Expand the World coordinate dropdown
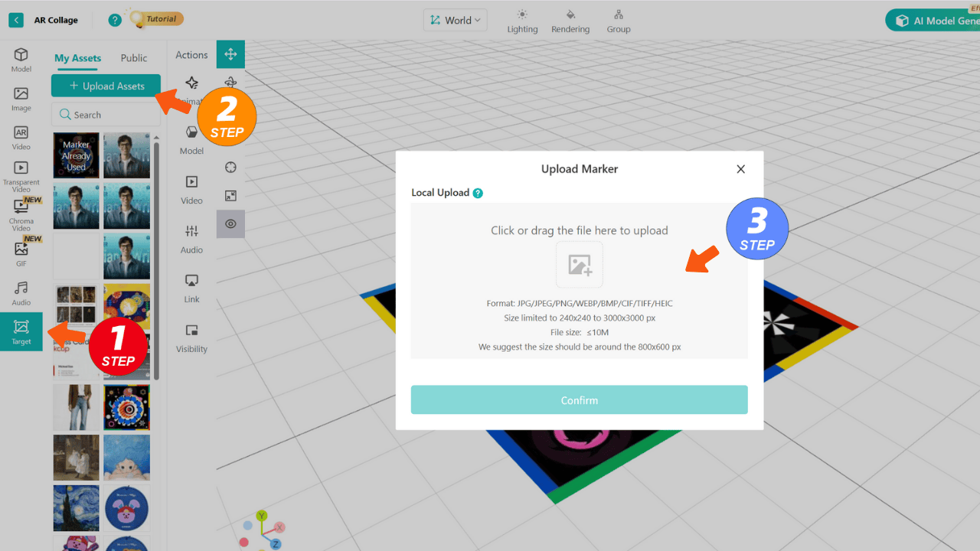980x551 pixels. tap(456, 21)
